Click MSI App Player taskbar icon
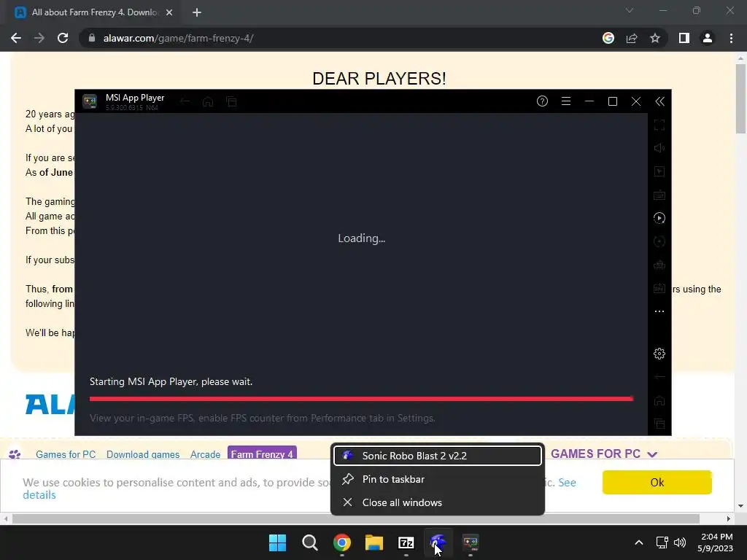 click(471, 542)
